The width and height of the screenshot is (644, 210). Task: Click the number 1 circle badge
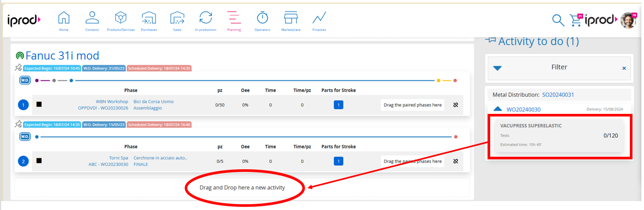pos(23,105)
